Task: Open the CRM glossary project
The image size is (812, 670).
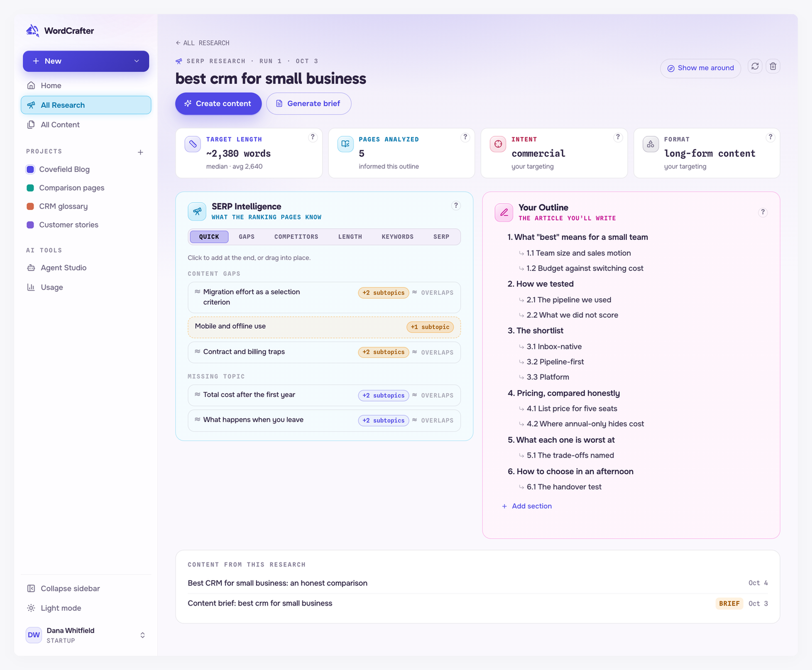Action: pos(86,206)
